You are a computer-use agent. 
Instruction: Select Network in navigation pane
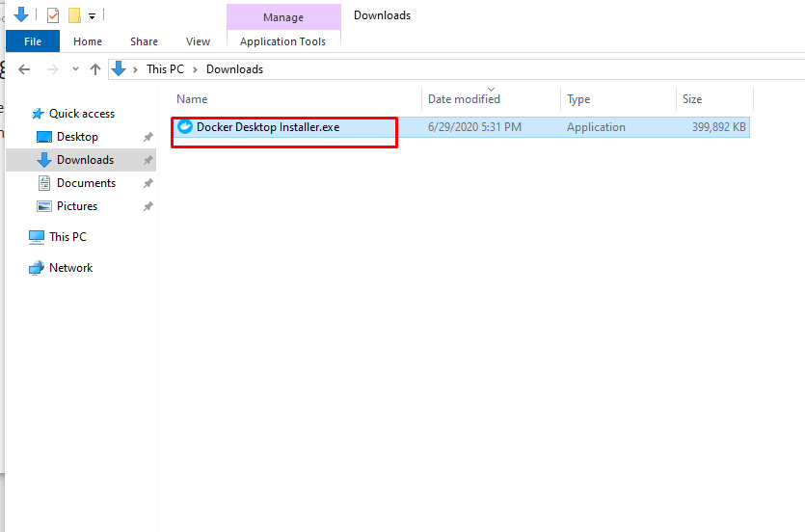tap(70, 268)
